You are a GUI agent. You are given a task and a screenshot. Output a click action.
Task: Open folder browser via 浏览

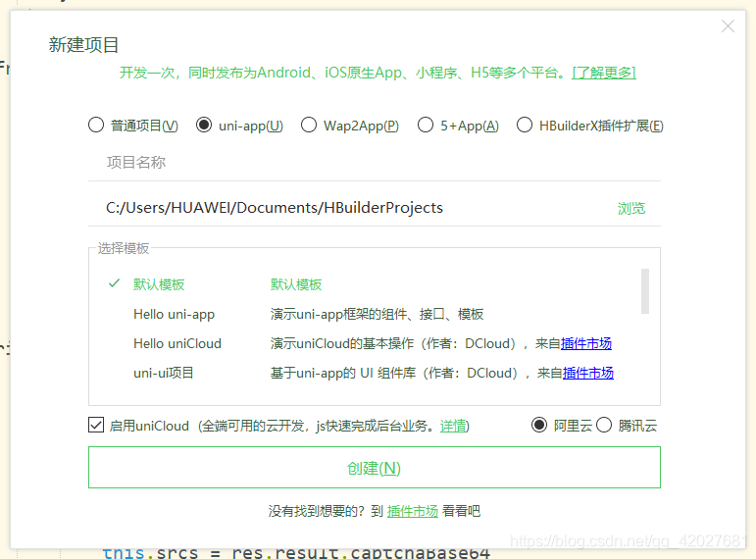click(x=631, y=208)
